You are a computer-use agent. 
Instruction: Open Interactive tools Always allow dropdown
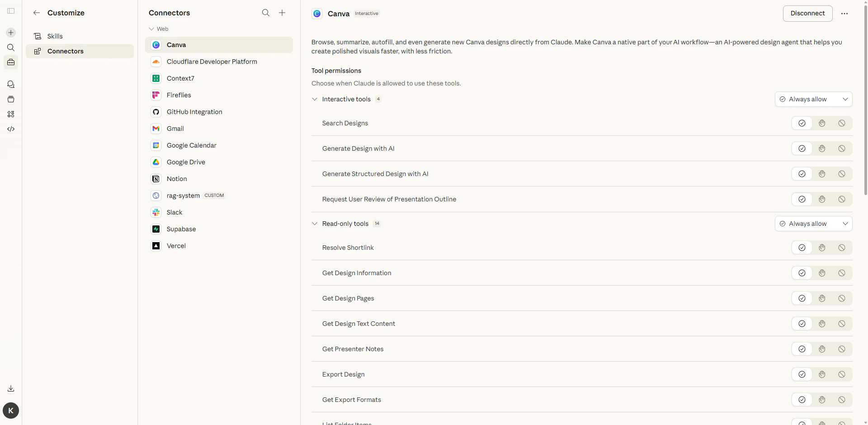(814, 99)
